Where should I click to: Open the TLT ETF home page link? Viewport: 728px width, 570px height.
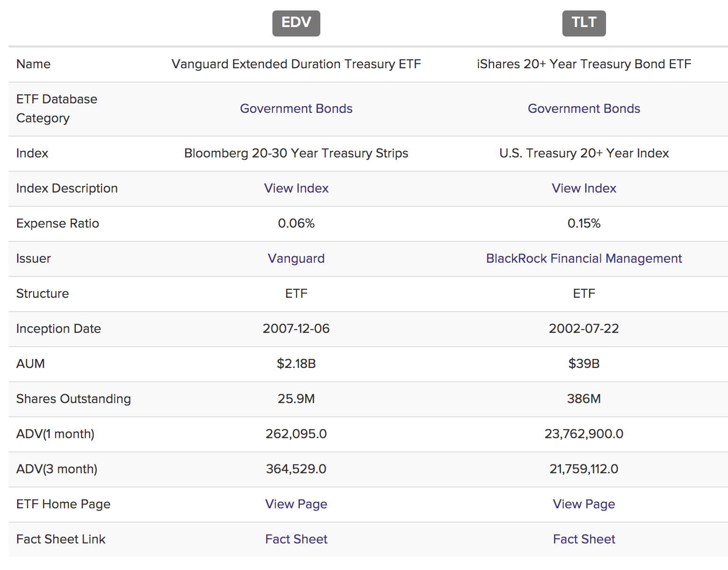tap(584, 504)
